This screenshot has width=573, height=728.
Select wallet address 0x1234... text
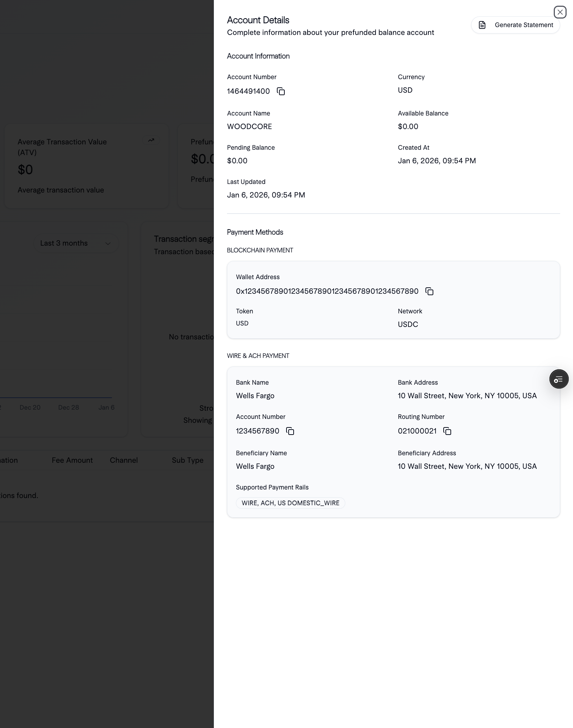coord(327,291)
